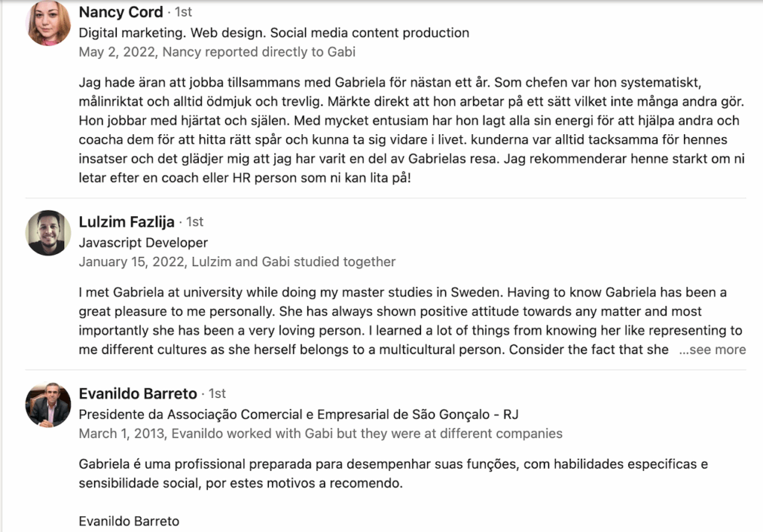Screen dimensions: 763x532
Task: Open Nancy Cord's profile name link
Action: [x=121, y=12]
